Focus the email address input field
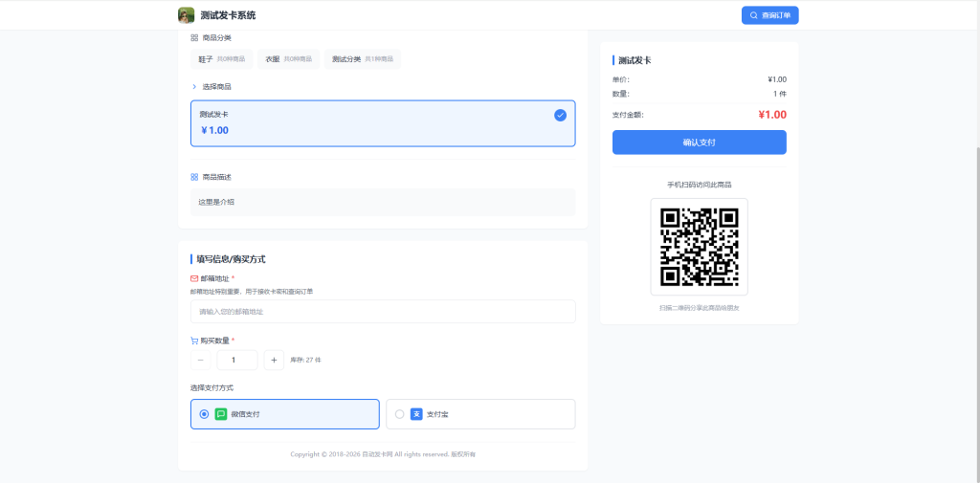 [383, 311]
